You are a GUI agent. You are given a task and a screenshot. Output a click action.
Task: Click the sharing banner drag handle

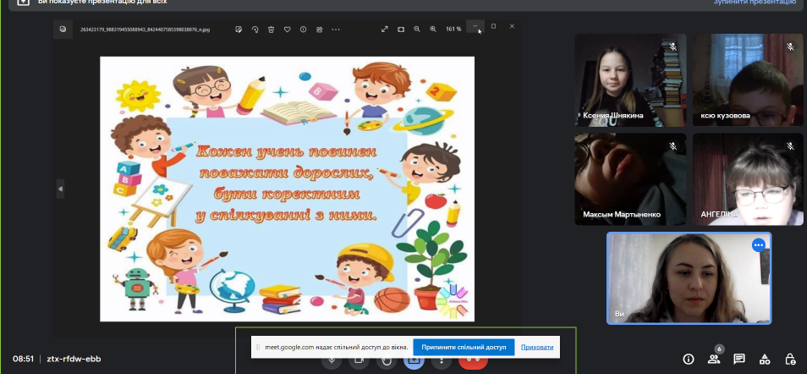click(258, 347)
